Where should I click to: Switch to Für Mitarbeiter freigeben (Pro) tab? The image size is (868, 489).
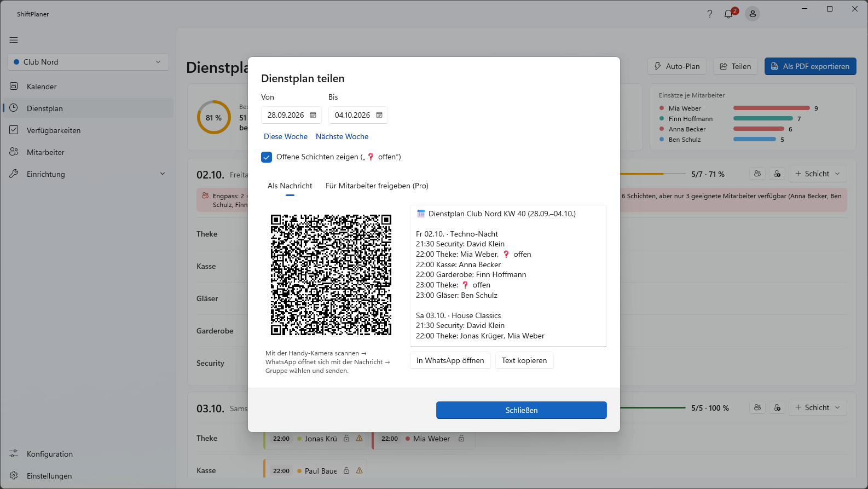pyautogui.click(x=377, y=186)
